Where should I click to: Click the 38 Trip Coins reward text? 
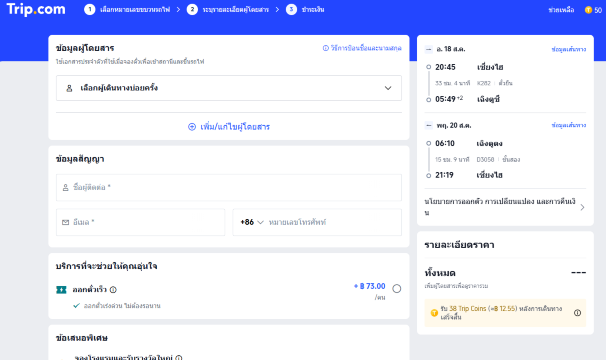pos(468,309)
